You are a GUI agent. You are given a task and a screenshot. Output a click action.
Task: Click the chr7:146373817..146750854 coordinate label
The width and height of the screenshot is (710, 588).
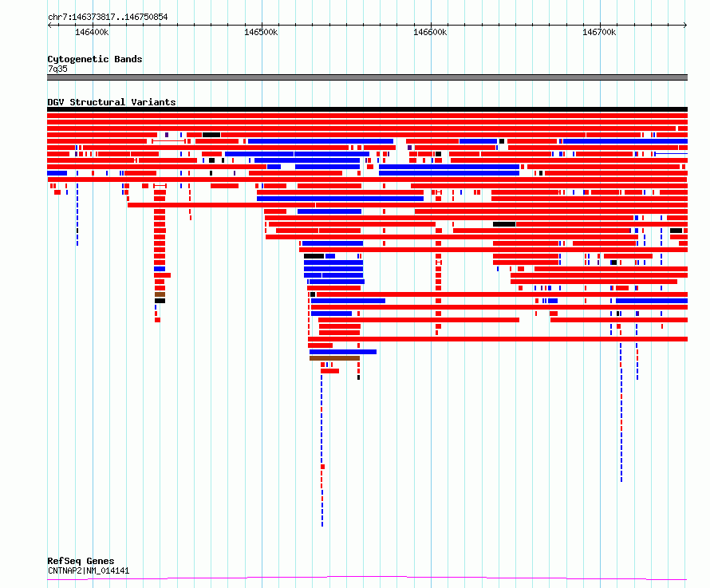pos(108,17)
